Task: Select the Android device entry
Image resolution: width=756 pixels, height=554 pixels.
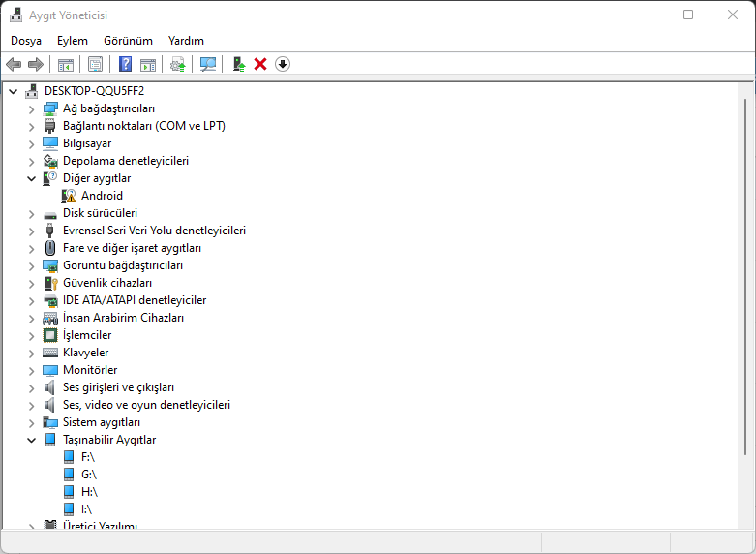Action: 102,196
